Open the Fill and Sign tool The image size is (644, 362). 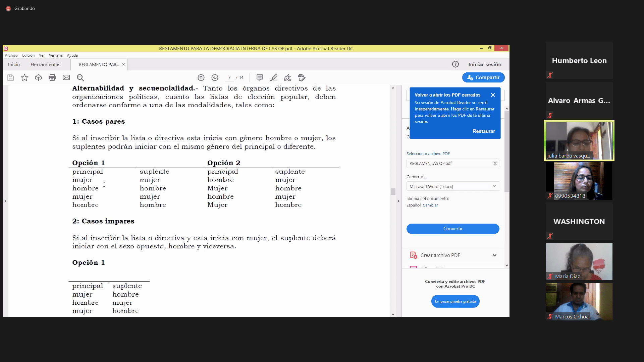(x=287, y=78)
